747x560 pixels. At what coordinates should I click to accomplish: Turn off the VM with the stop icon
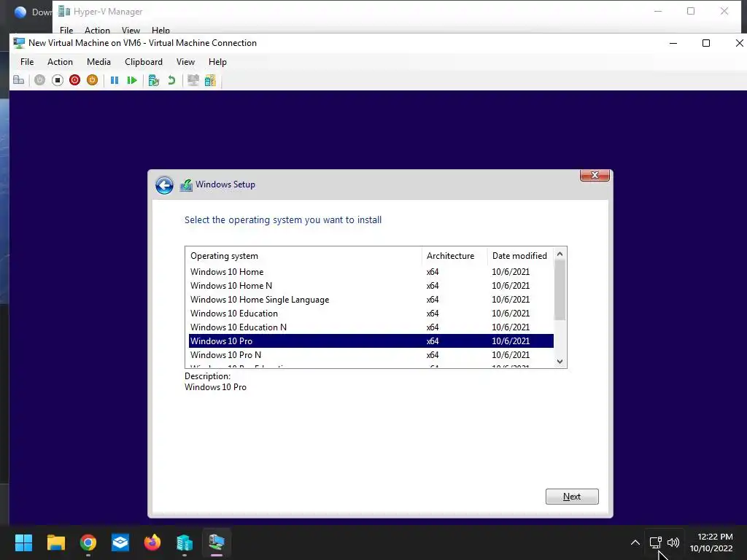57,80
